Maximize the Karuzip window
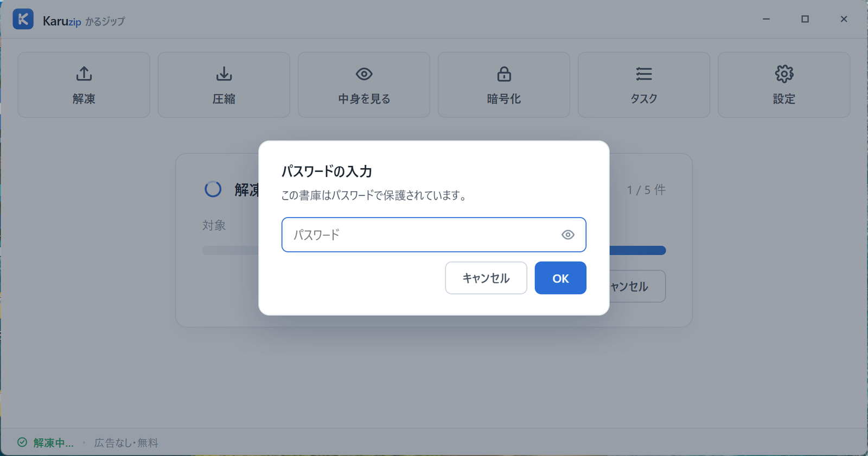Screen dimensions: 868x456 (x=805, y=19)
